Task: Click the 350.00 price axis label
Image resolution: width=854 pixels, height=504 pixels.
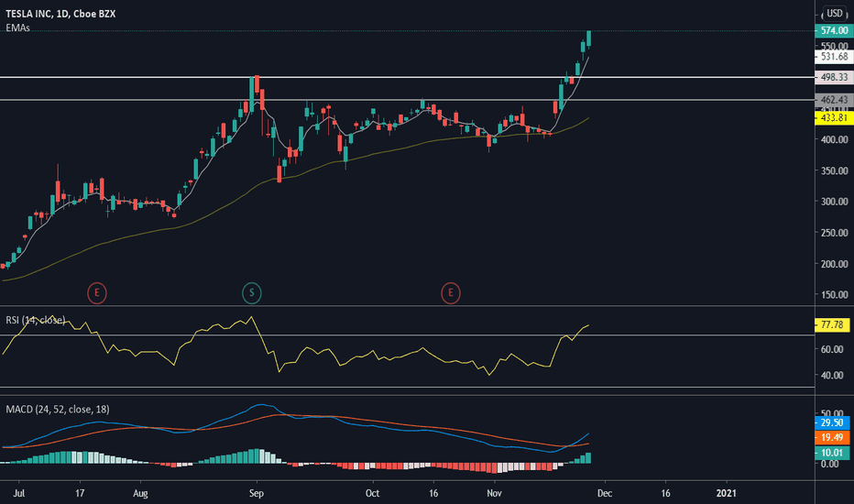Action: [835, 170]
